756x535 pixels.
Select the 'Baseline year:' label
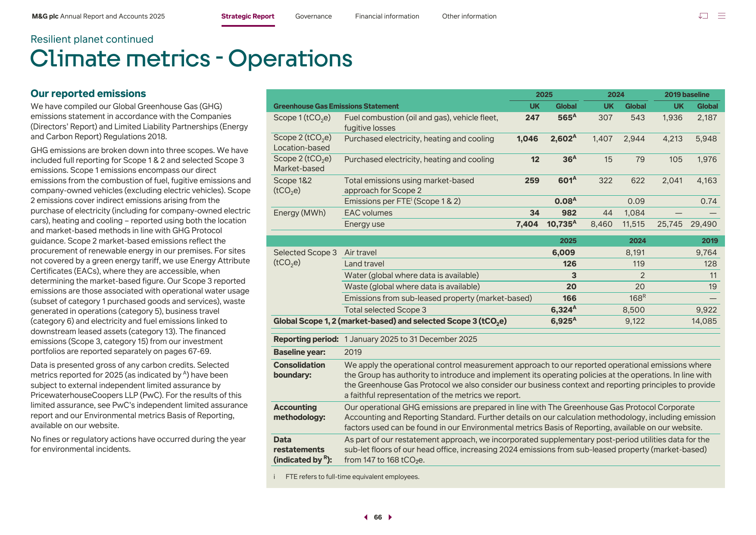[300, 352]
